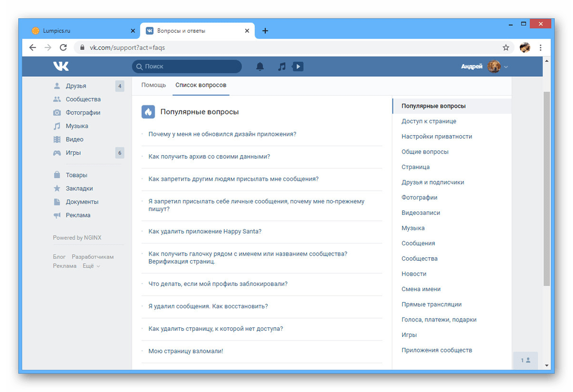The image size is (573, 392).
Task: Open Мою страницу взломали! question
Action: pos(186,351)
